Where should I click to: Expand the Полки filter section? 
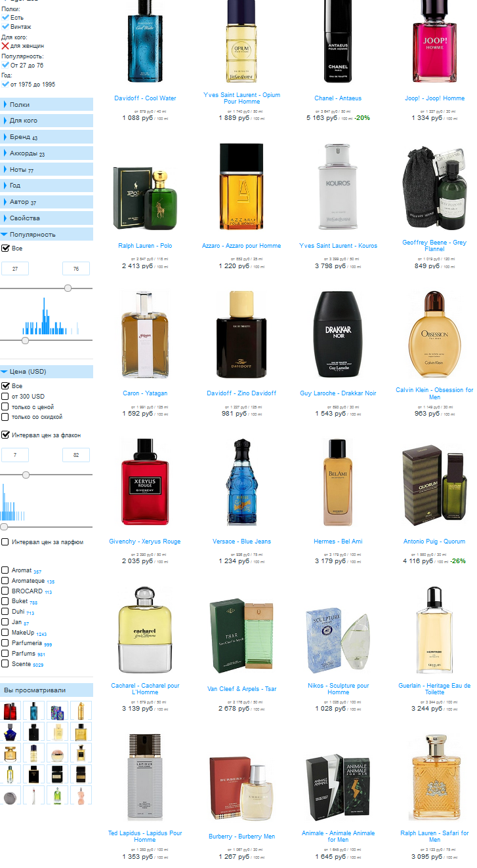pyautogui.click(x=47, y=104)
